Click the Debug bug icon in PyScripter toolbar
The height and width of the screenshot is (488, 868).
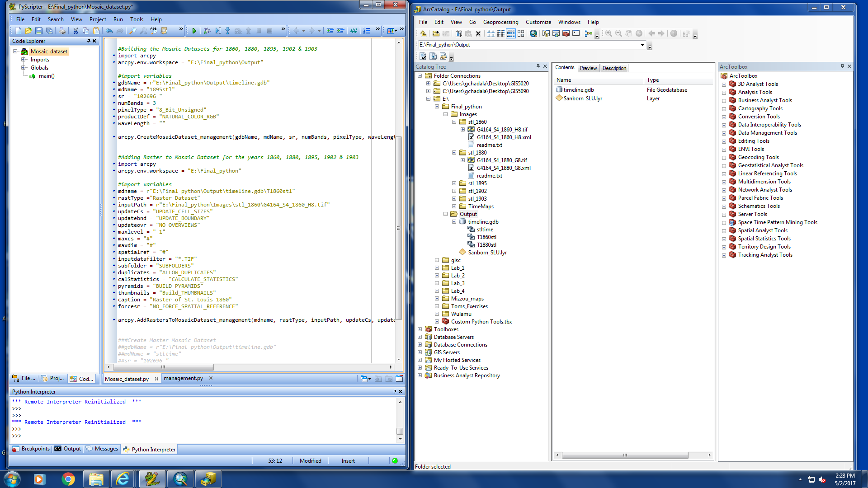(207, 31)
